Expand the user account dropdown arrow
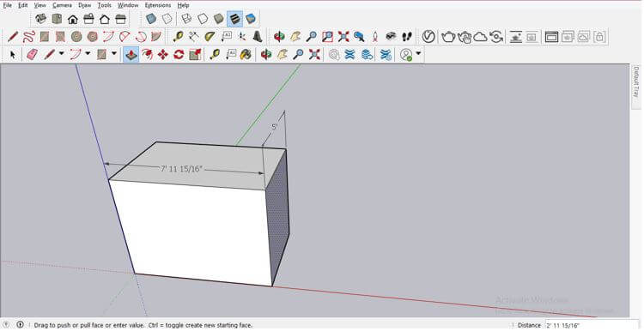This screenshot has width=644, height=331. [x=418, y=53]
